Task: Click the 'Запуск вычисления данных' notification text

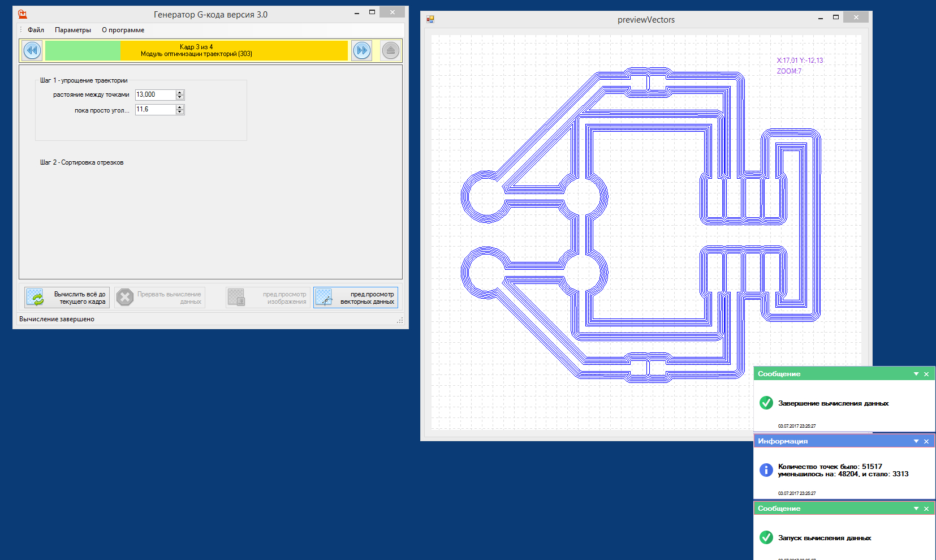Action: coord(825,538)
